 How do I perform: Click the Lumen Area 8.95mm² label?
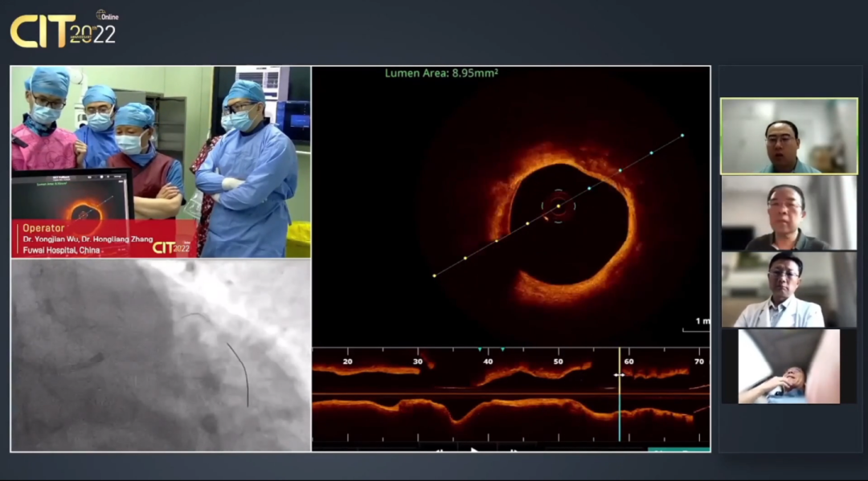(441, 73)
